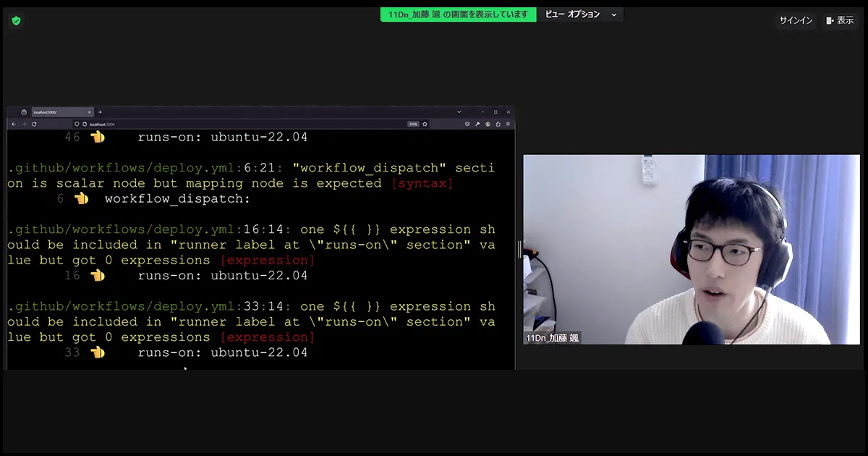Open the extensions puzzle icon
This screenshot has height=456, width=868.
[498, 124]
